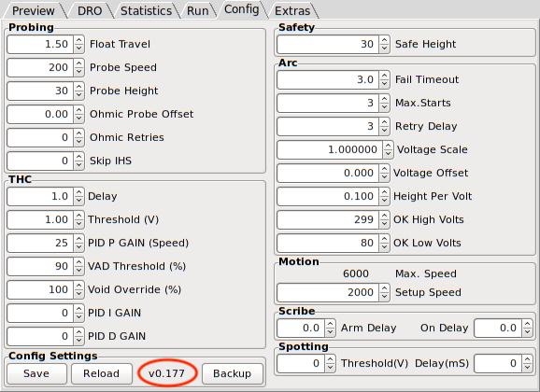Switch to the Preview tab
The image size is (540, 392).
33,10
